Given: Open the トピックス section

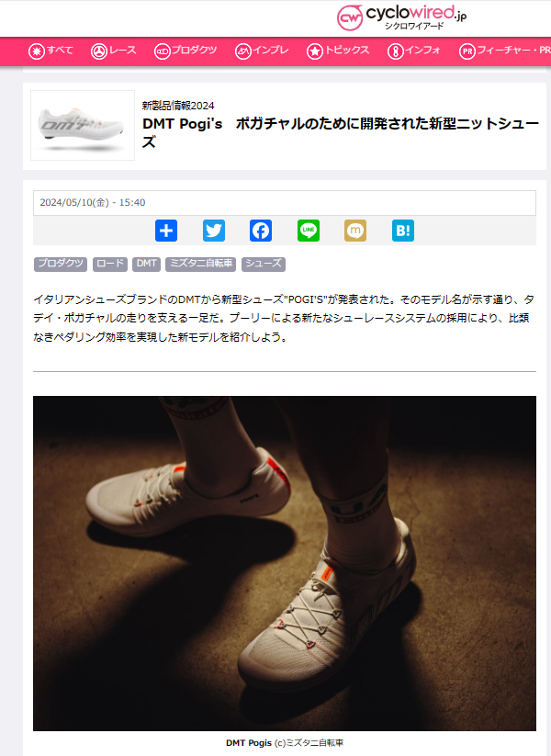Looking at the screenshot, I should click(x=338, y=51).
